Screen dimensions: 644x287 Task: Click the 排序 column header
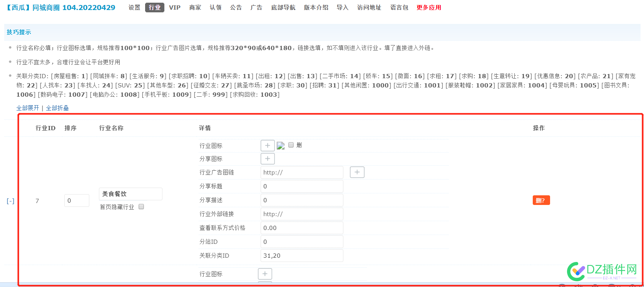70,128
